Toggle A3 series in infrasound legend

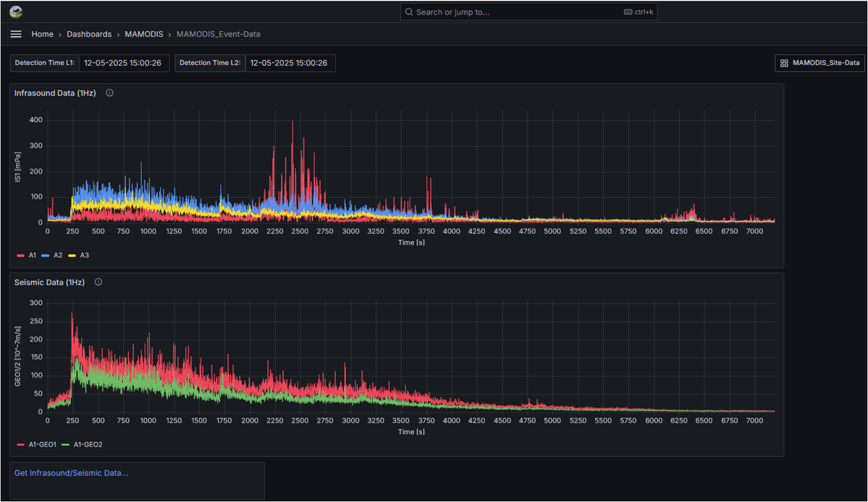click(84, 255)
